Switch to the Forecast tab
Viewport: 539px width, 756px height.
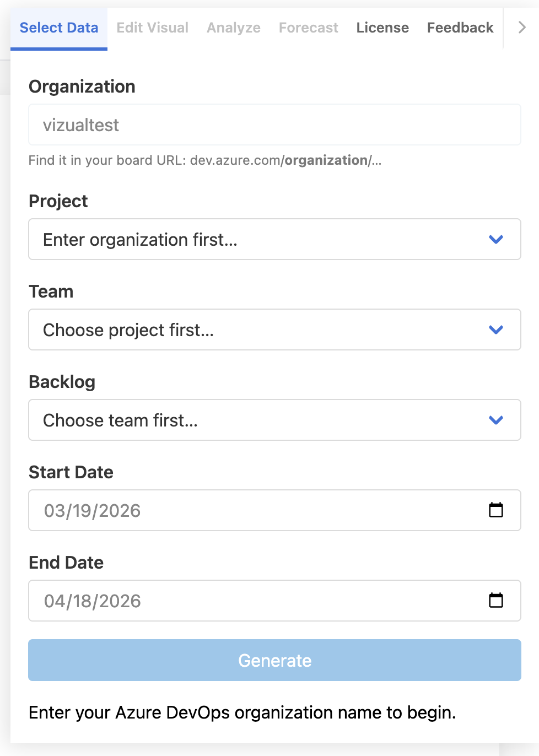308,27
